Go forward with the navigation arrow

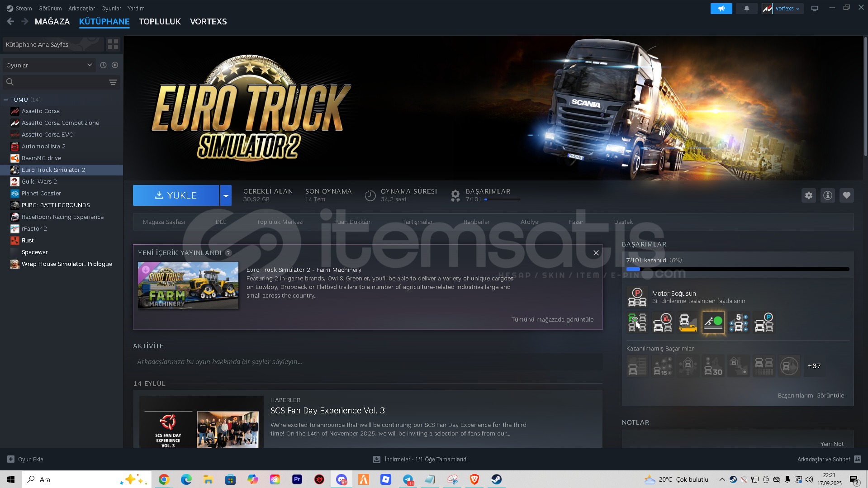[x=25, y=21]
